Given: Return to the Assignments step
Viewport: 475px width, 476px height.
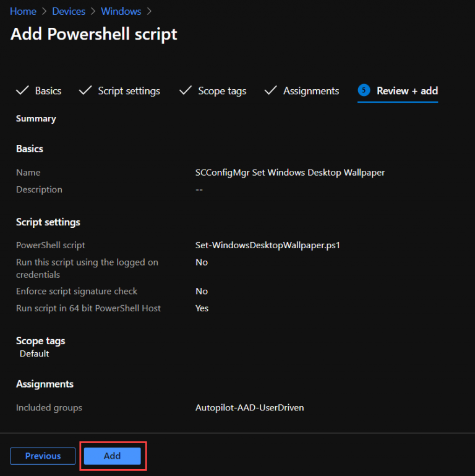Looking at the screenshot, I should [x=311, y=91].
